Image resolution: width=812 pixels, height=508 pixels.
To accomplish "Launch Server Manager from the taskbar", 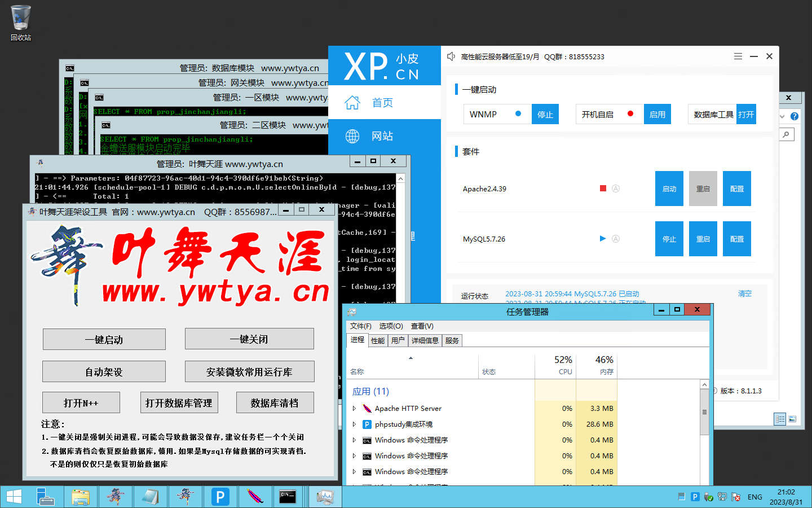I will (46, 497).
